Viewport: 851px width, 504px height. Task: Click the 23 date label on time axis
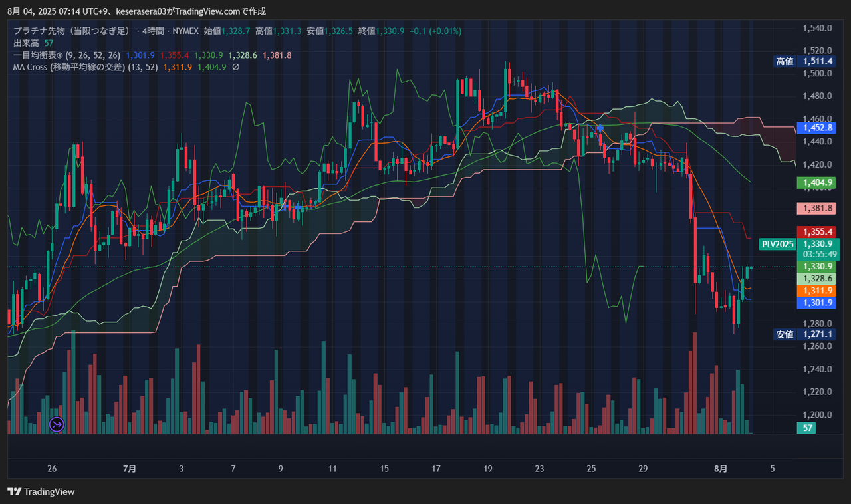tap(539, 469)
